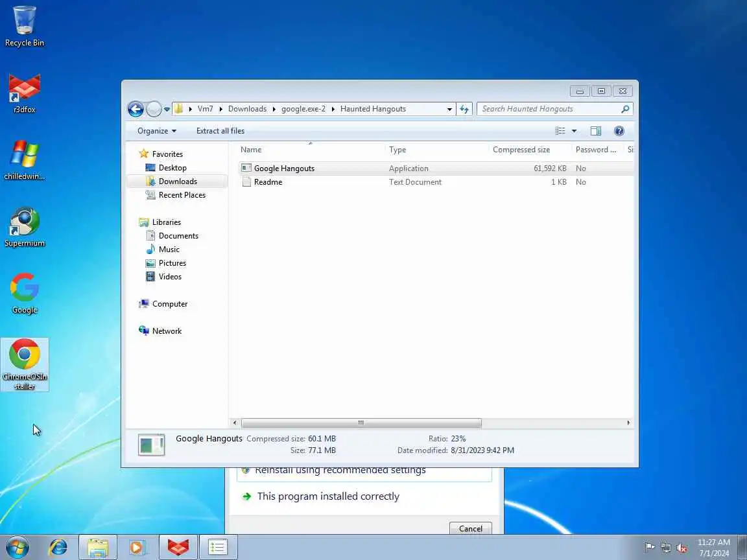
Task: Focus the Search Haunted Hangouts box
Action: (x=548, y=109)
